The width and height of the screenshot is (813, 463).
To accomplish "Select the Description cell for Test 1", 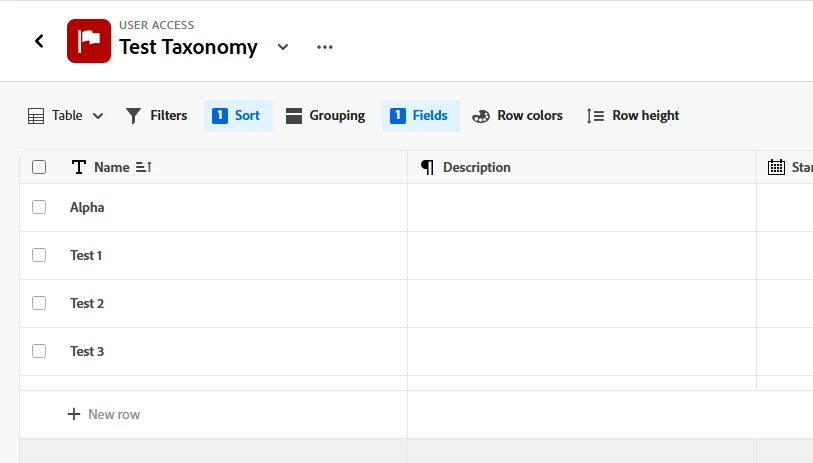I will pyautogui.click(x=582, y=256).
